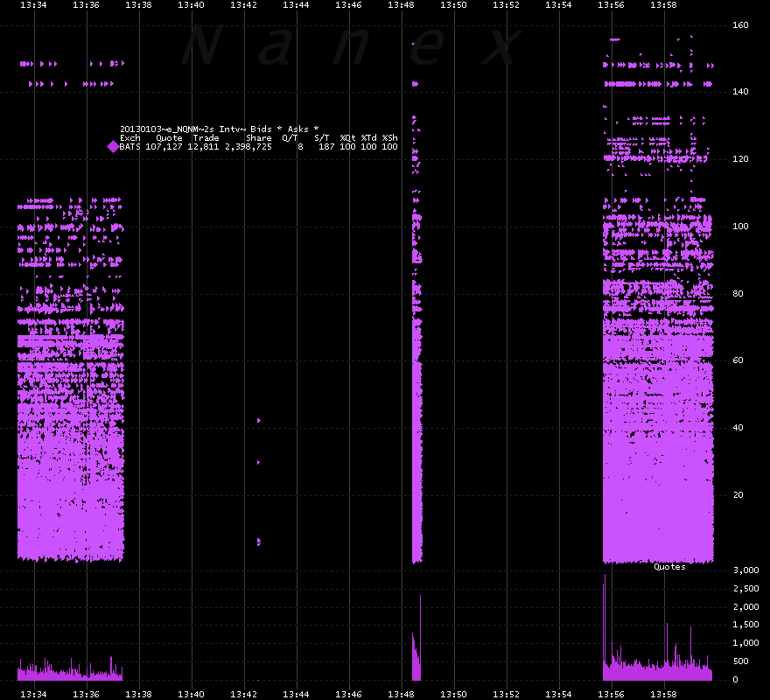Screen dimensions: 770x700
Task: Click the isolated quote marker near 40 at 13:42
Action: [x=259, y=421]
